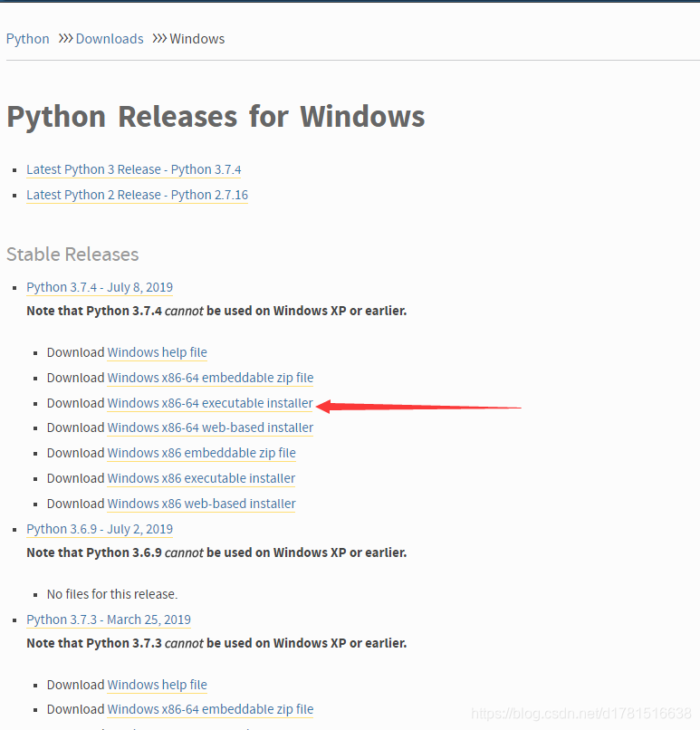Download Windows help file for Python 3.7.3
The image size is (700, 730).
tap(158, 685)
